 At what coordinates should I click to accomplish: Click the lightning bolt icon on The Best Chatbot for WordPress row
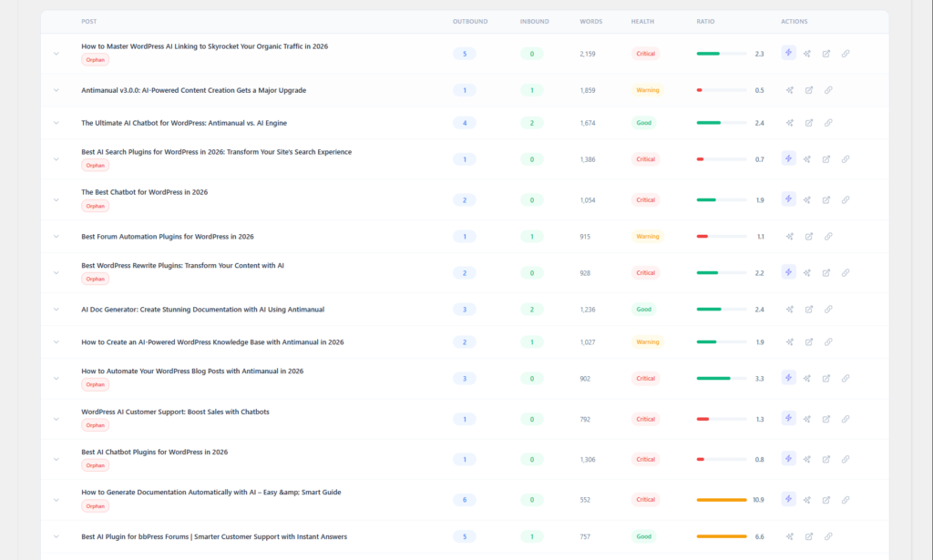[x=788, y=199]
